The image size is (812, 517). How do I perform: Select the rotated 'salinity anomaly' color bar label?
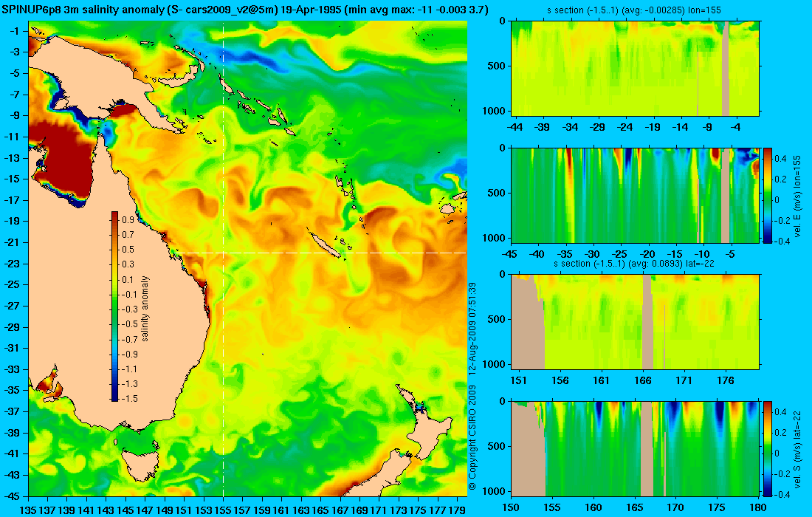coord(145,308)
